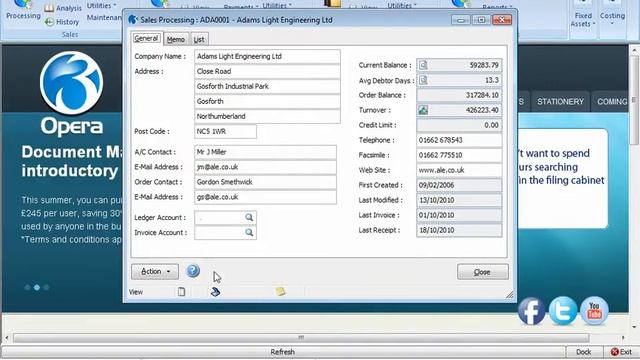The width and height of the screenshot is (640, 360).
Task: Open the Fixed Assets dropdown
Action: coord(583,20)
